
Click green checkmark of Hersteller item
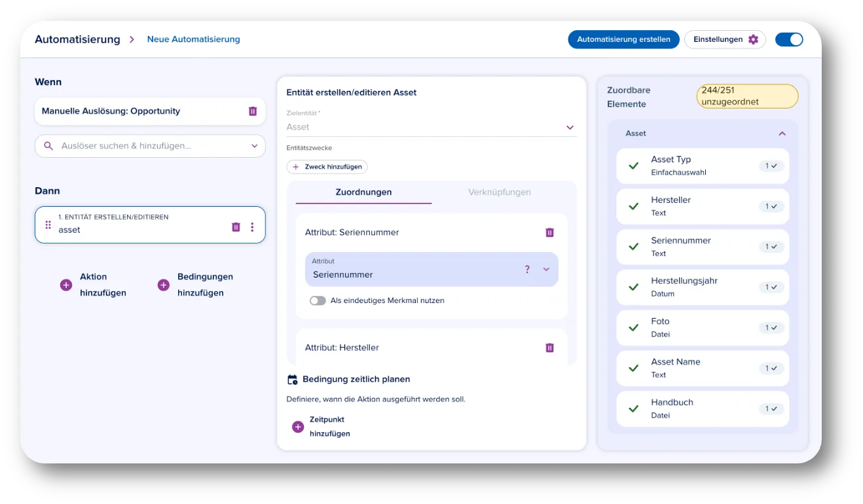(x=633, y=206)
